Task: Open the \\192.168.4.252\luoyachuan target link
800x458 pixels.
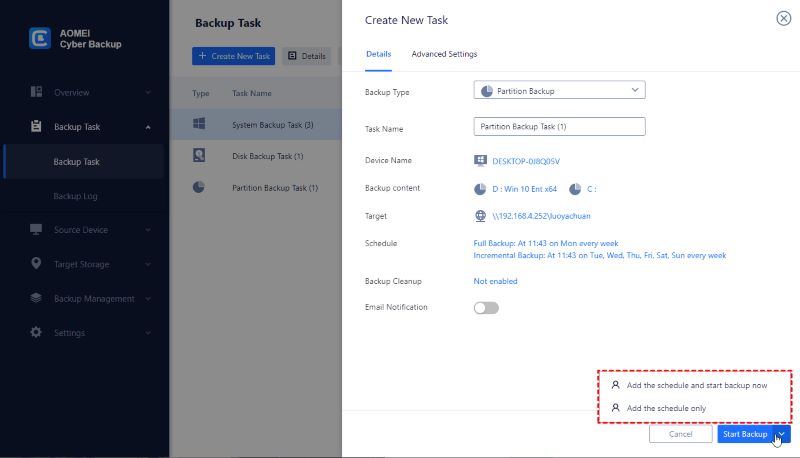Action: pos(541,216)
